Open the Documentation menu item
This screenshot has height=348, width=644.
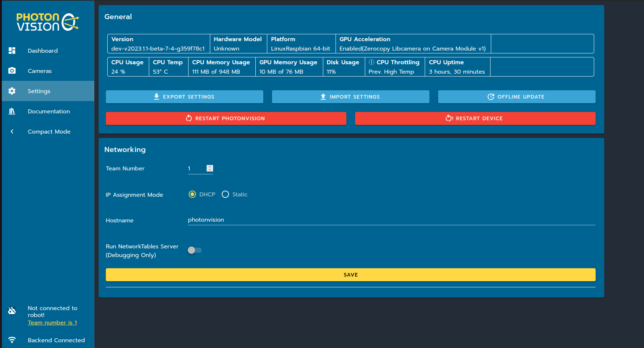(x=48, y=111)
